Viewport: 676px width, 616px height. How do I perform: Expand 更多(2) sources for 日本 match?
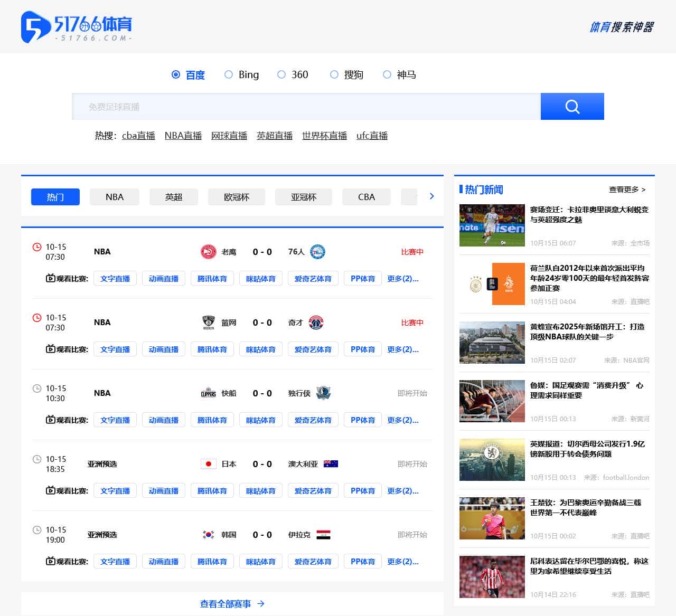[403, 491]
